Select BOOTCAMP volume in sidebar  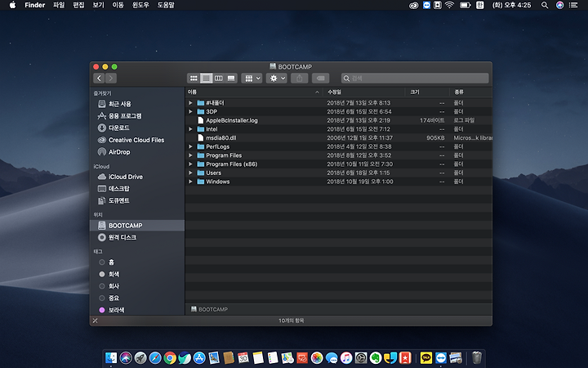(137, 226)
